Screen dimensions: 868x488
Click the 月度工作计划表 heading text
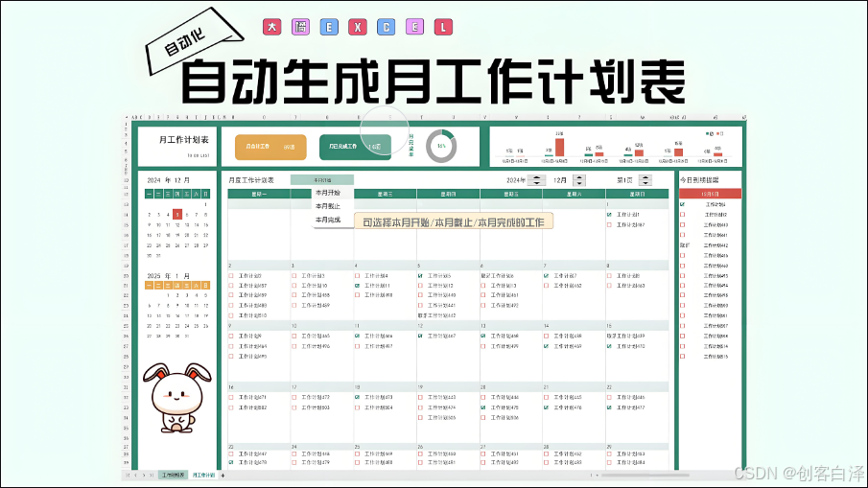[251, 180]
